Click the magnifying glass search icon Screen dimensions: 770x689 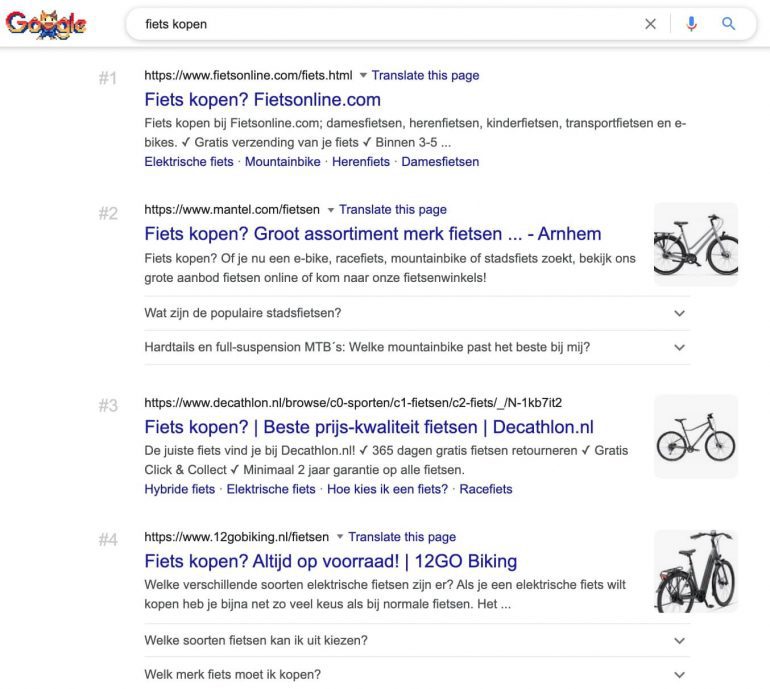click(728, 24)
